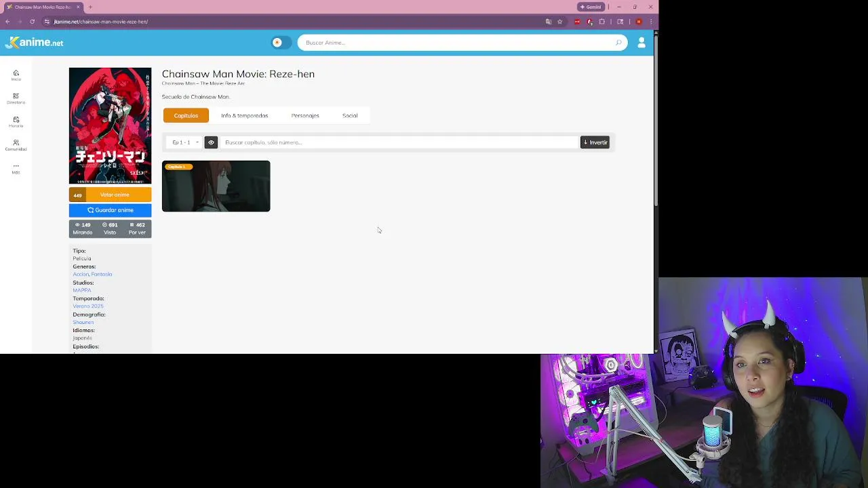Click the site information icon in address bar

(47, 22)
